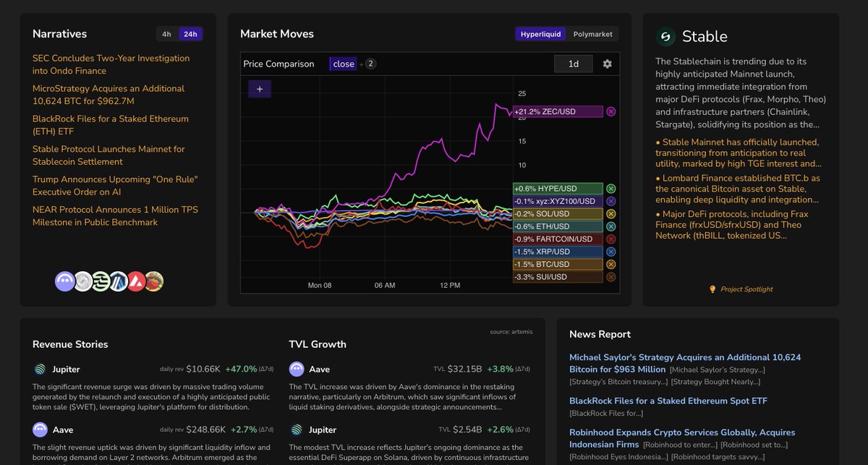Click the Arbitrum token icon in Narratives

pyautogui.click(x=118, y=281)
